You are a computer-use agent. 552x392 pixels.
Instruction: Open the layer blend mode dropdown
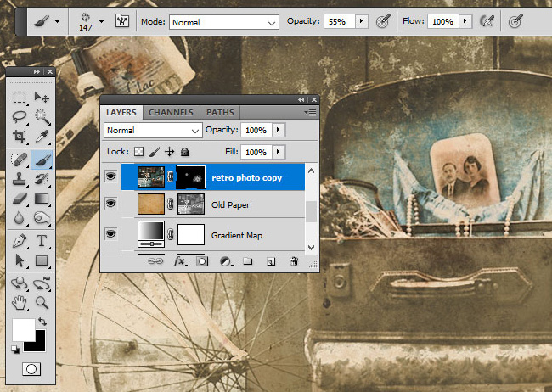[x=153, y=130]
